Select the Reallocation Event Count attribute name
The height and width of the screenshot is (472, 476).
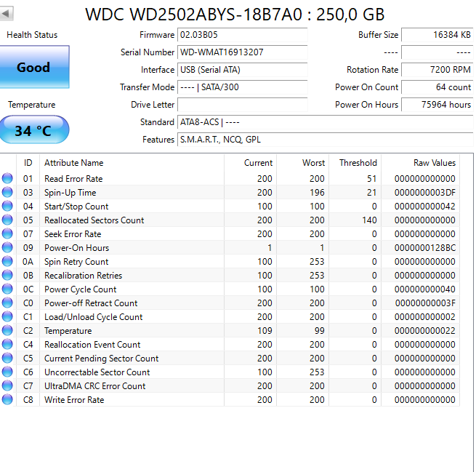[x=92, y=345]
